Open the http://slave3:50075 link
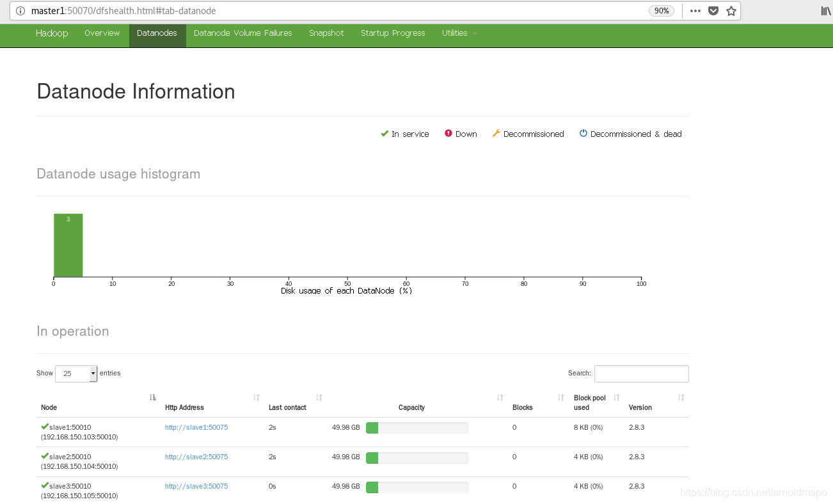The height and width of the screenshot is (504, 833). click(x=196, y=486)
